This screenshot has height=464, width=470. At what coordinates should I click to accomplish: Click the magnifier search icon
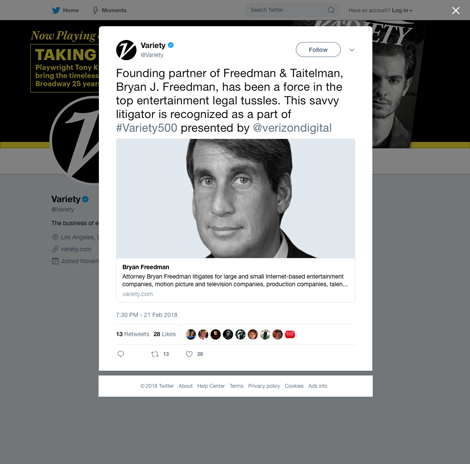pos(331,10)
